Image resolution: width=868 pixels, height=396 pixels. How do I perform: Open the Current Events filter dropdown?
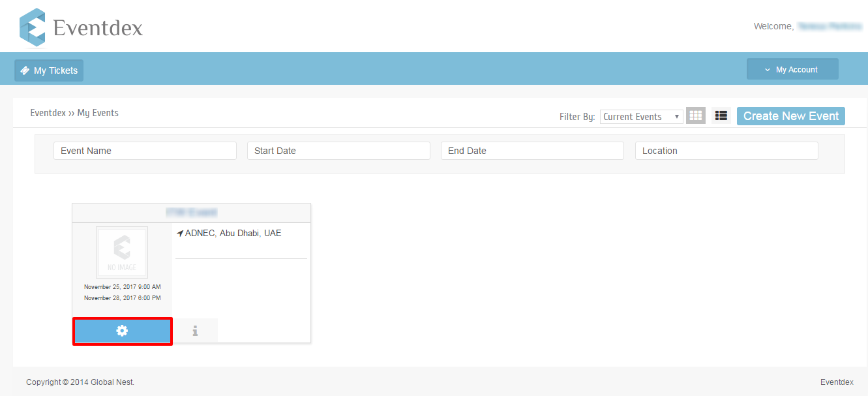tap(641, 117)
